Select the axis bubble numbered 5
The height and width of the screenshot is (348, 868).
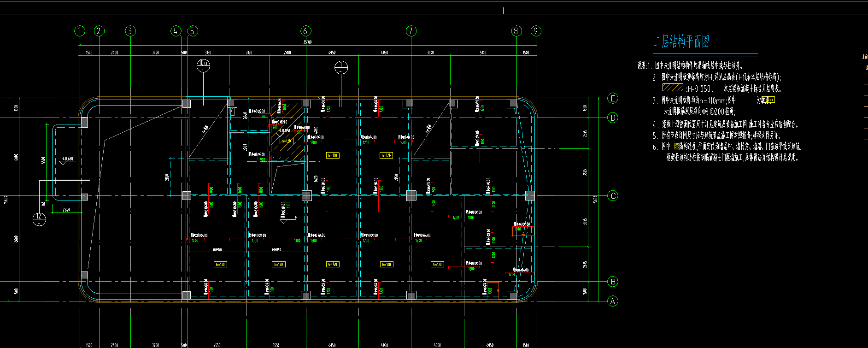pyautogui.click(x=193, y=31)
